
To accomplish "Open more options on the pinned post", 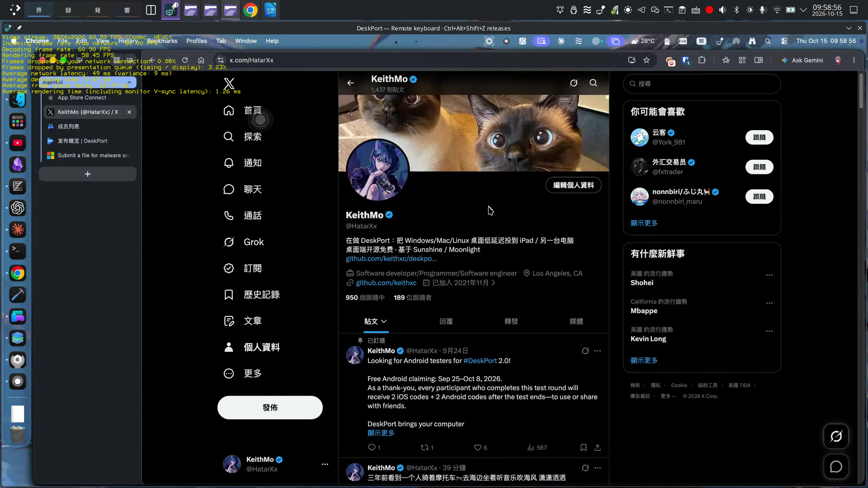I will (597, 351).
